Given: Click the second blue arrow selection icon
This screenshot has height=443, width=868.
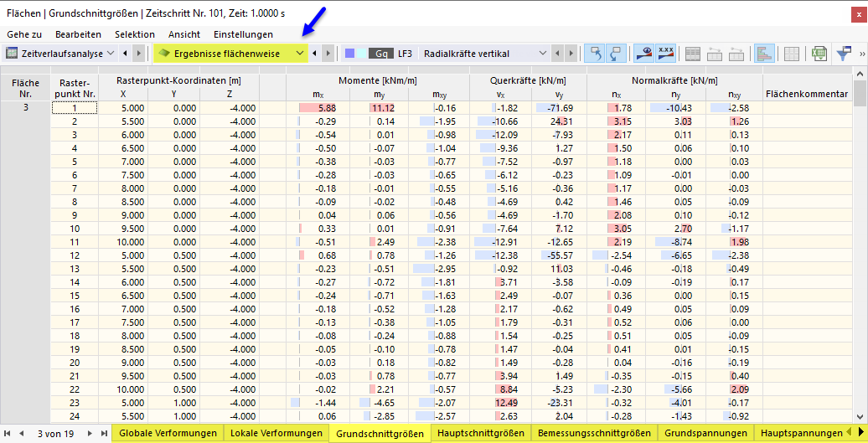Looking at the screenshot, I should (616, 54).
